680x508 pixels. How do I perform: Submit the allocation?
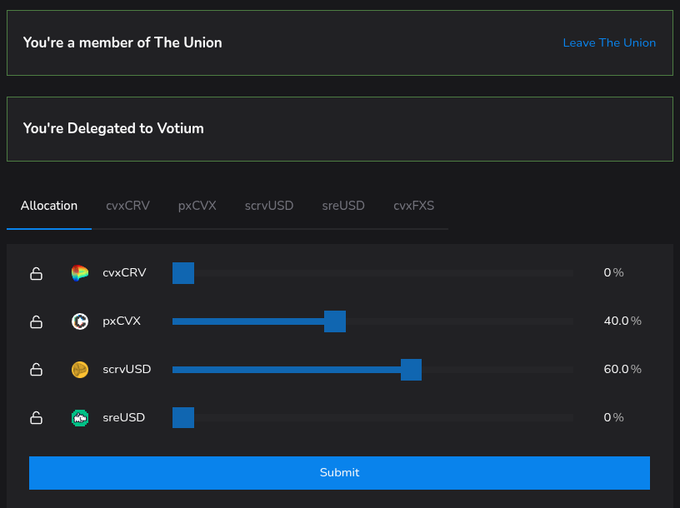click(340, 472)
